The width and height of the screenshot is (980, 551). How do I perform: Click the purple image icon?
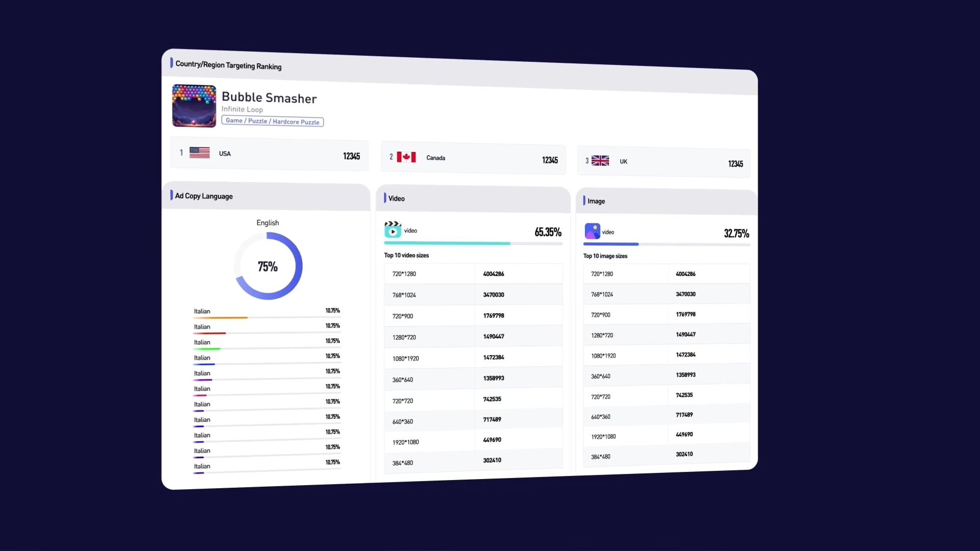click(592, 231)
